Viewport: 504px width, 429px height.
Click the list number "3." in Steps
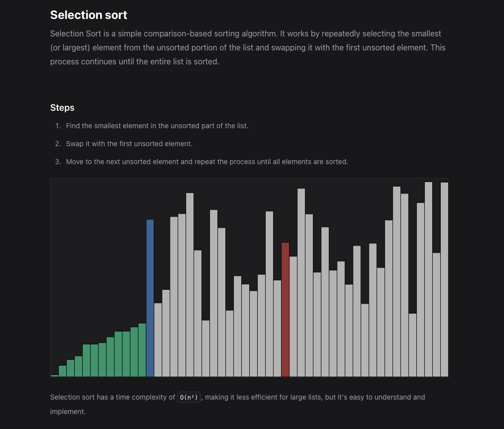pos(58,162)
